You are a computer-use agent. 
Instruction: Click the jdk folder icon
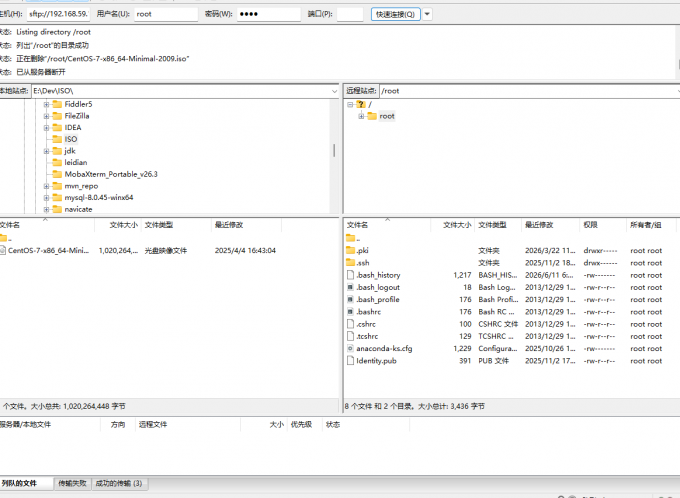click(x=57, y=151)
